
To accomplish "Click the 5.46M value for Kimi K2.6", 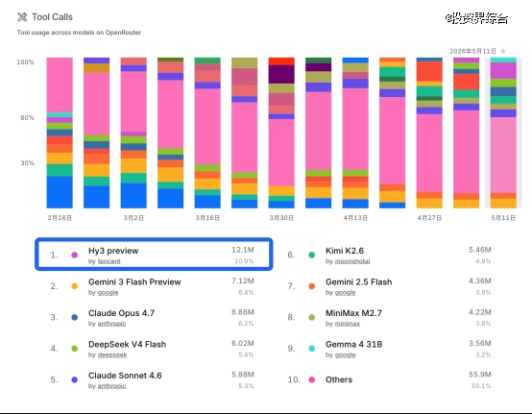I will tap(480, 250).
